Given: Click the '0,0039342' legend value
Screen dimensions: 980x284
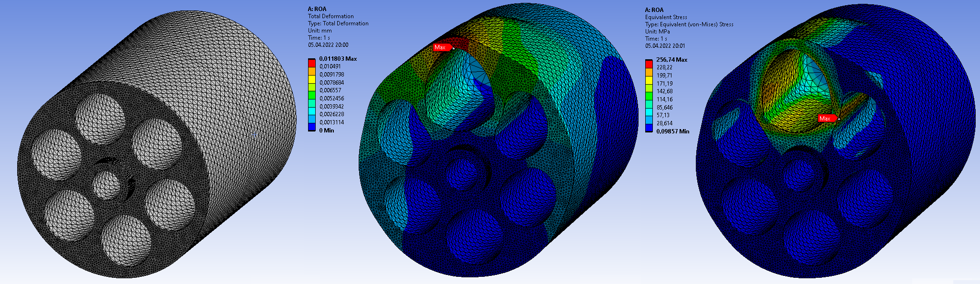Looking at the screenshot, I should [x=331, y=107].
